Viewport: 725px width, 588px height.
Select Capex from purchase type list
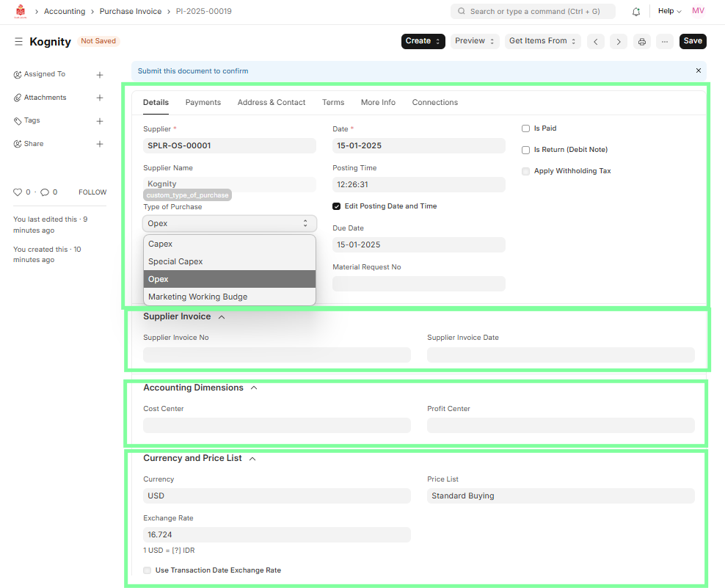click(x=161, y=244)
